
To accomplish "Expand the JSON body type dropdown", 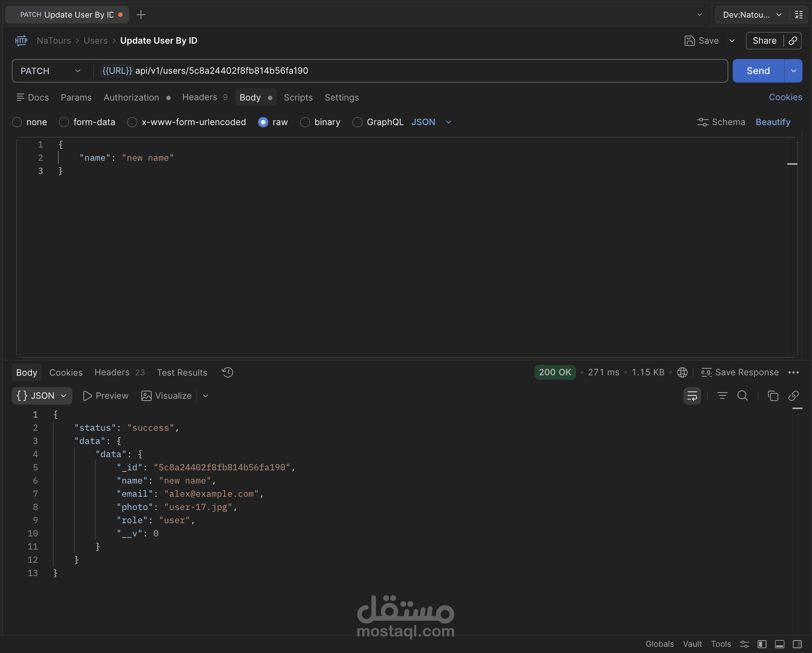I will point(448,122).
